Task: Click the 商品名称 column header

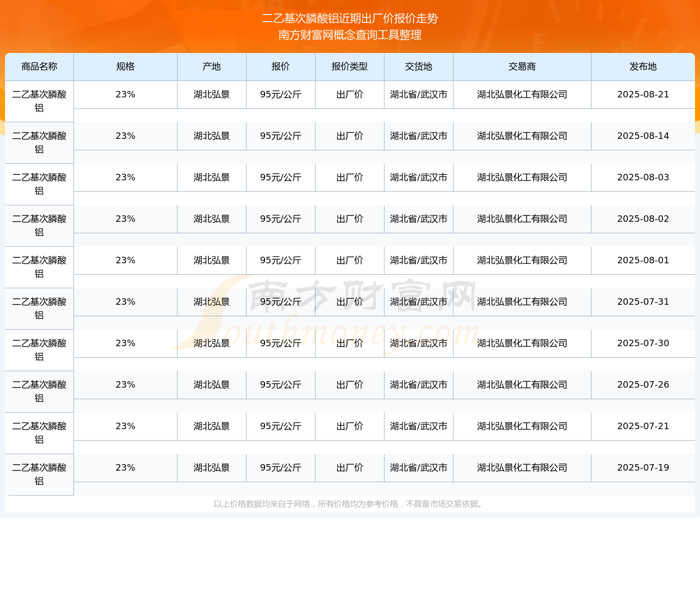Action: point(39,66)
